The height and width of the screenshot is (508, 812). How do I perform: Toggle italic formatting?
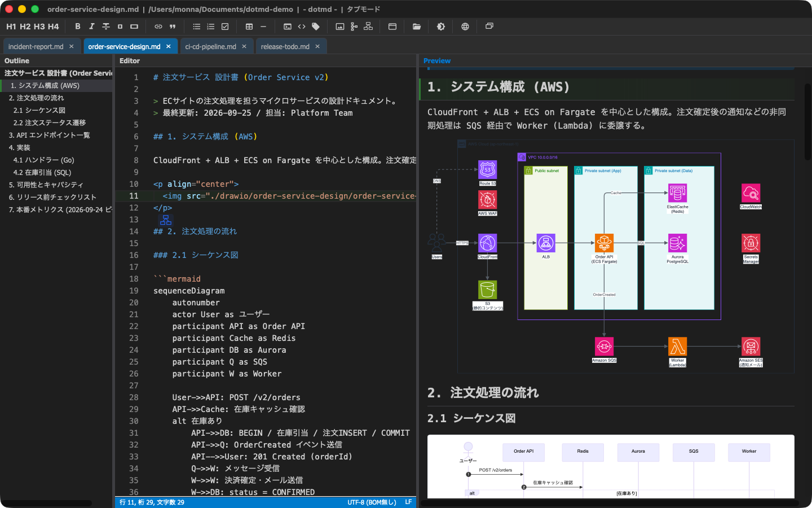[x=92, y=27]
